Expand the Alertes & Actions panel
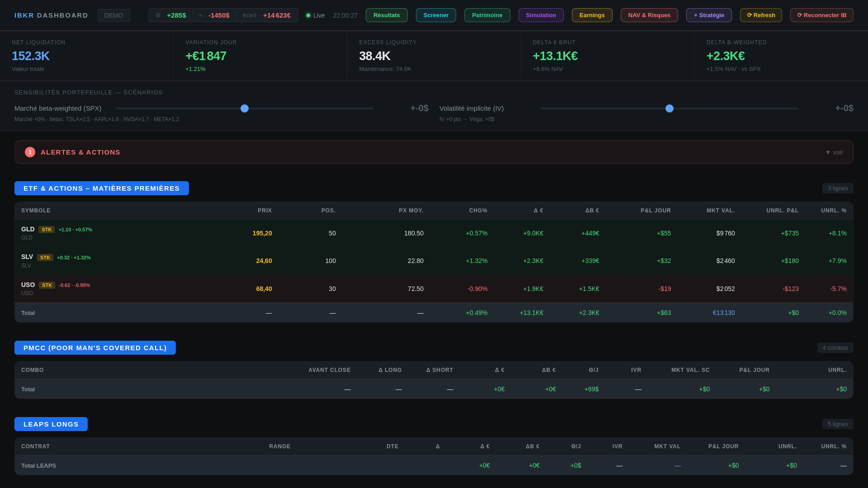The height and width of the screenshot is (488, 868). click(434, 152)
